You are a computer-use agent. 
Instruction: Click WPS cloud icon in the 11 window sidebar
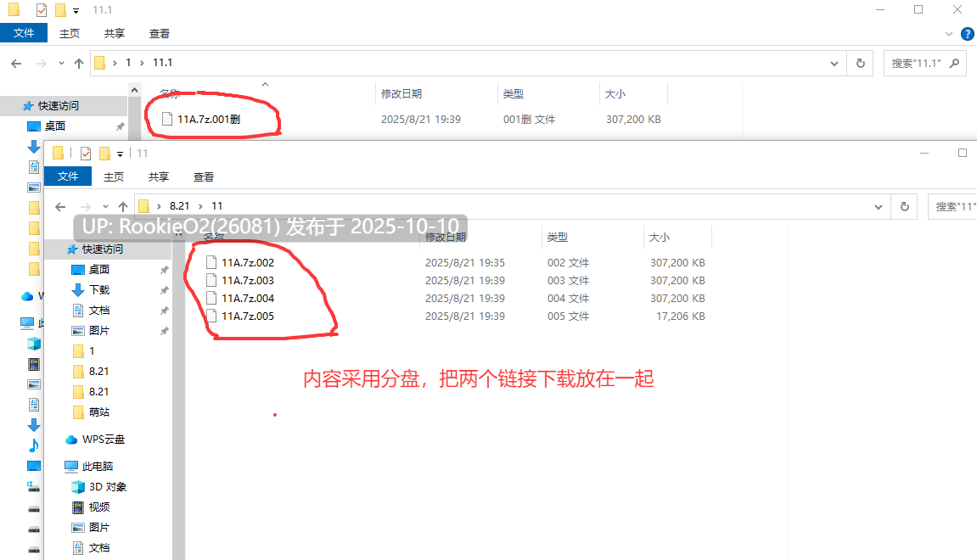(71, 440)
